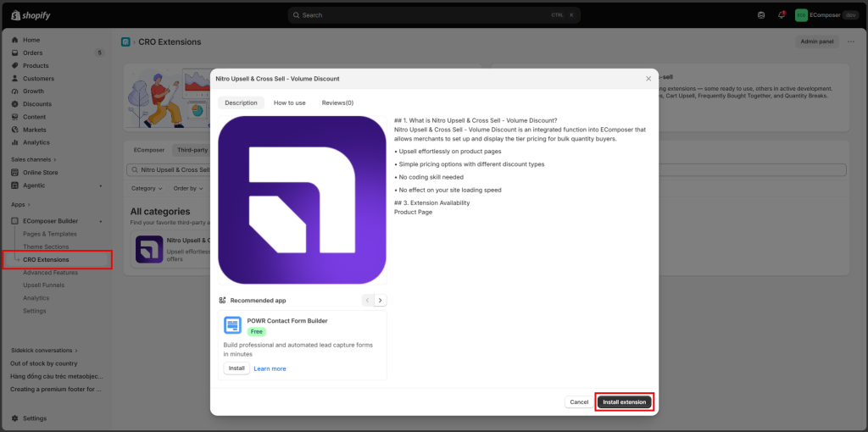This screenshot has height=432, width=868.
Task: Select the Description tab
Action: pyautogui.click(x=241, y=102)
